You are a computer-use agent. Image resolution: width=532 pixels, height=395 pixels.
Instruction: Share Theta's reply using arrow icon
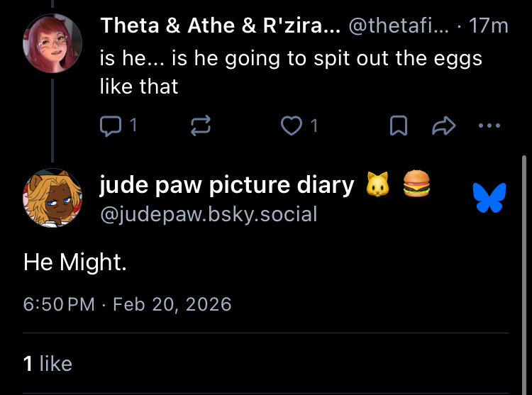click(x=443, y=126)
